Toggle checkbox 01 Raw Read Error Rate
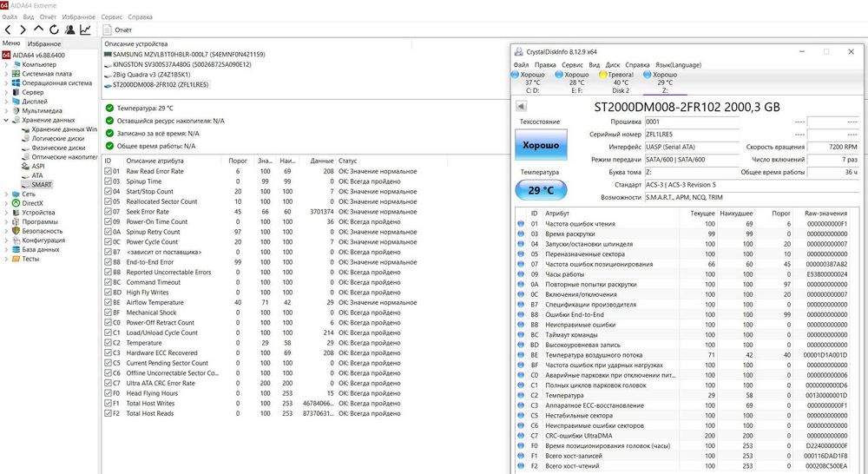868x474 pixels. (x=108, y=171)
